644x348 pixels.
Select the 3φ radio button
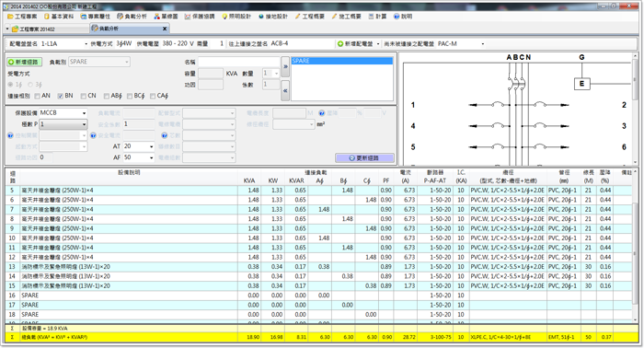tap(30, 85)
